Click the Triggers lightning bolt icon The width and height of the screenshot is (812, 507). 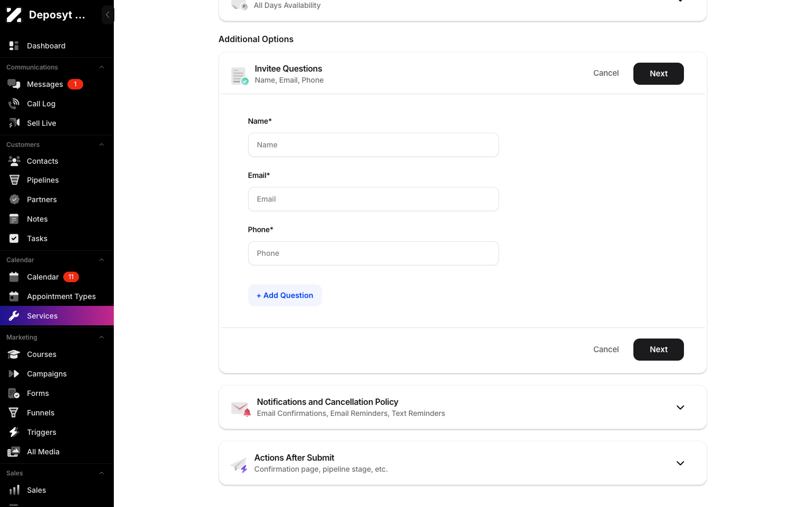[x=14, y=432]
